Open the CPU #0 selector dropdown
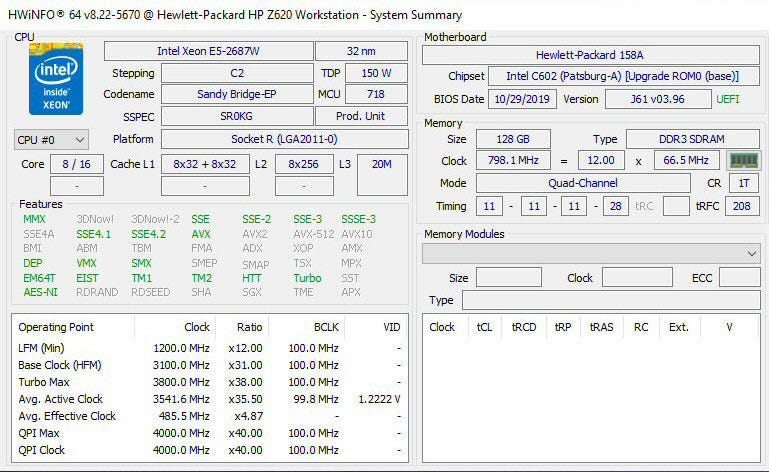The height and width of the screenshot is (472, 769). [x=51, y=140]
